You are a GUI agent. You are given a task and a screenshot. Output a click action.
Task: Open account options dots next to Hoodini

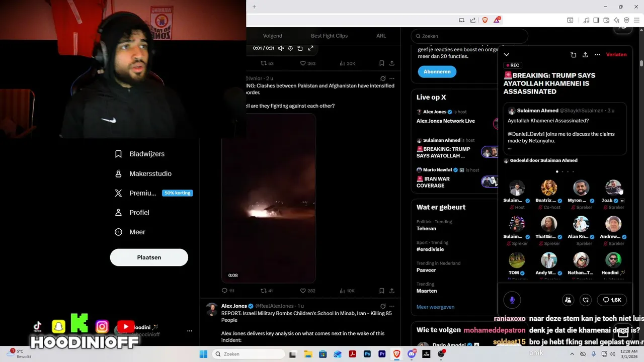point(190,331)
